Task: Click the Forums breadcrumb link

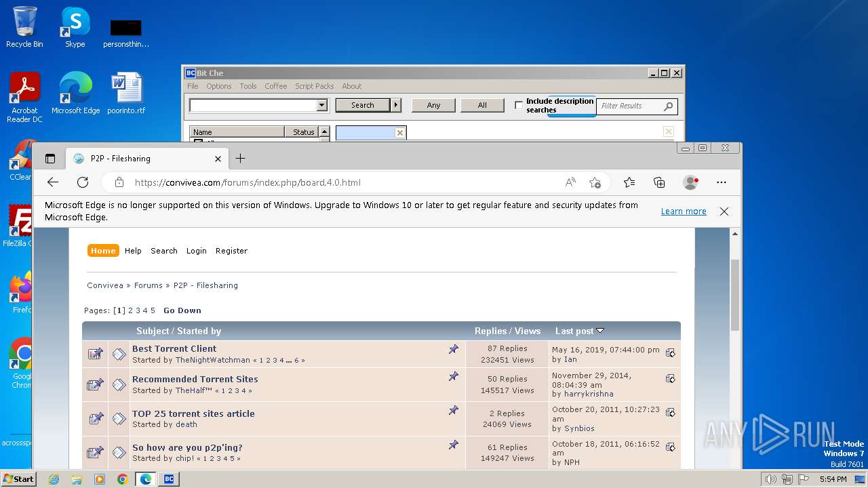Action: point(149,285)
